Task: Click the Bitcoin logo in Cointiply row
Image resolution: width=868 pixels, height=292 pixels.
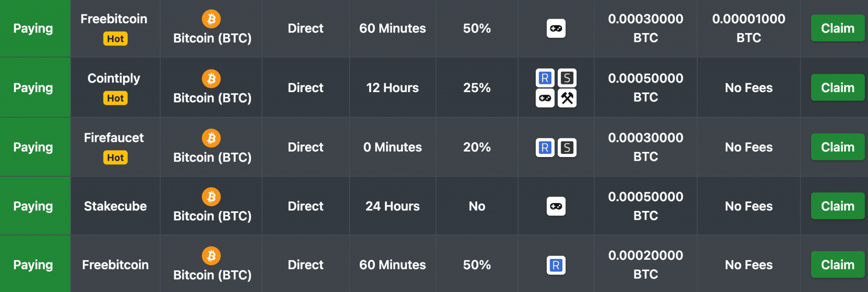Action: 211,79
